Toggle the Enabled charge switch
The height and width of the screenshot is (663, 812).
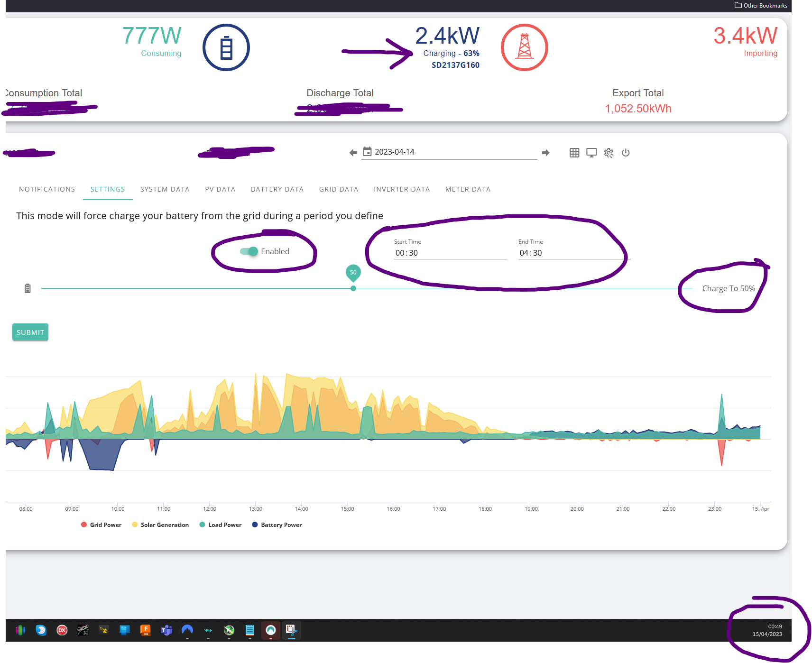click(x=249, y=251)
